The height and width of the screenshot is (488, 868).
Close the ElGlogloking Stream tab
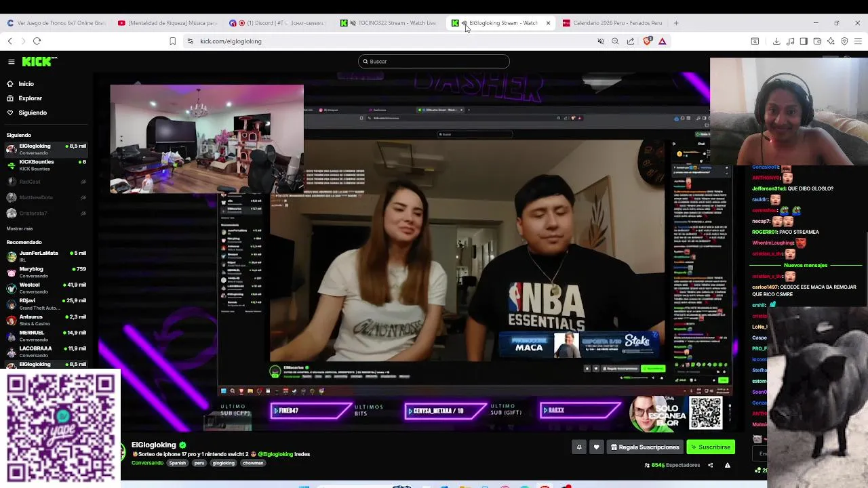click(548, 23)
